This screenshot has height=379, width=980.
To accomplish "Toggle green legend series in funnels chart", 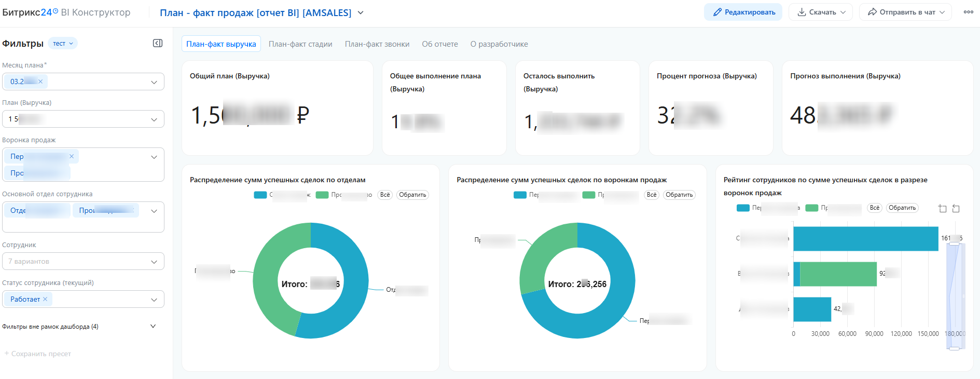I will coord(589,195).
